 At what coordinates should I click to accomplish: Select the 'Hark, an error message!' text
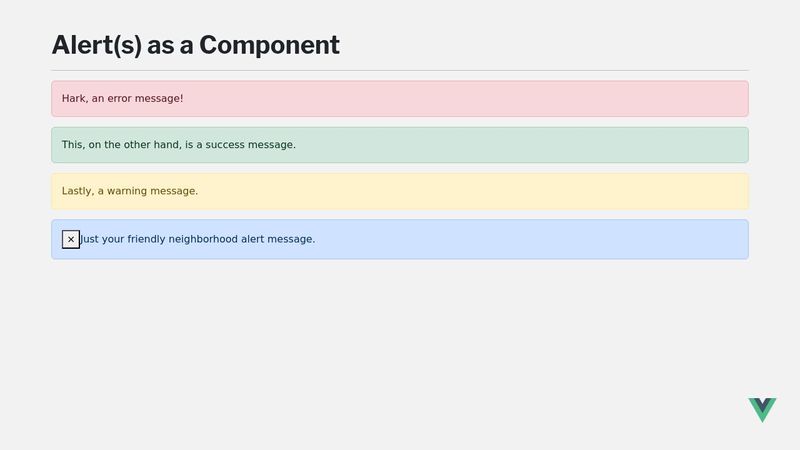(x=122, y=98)
